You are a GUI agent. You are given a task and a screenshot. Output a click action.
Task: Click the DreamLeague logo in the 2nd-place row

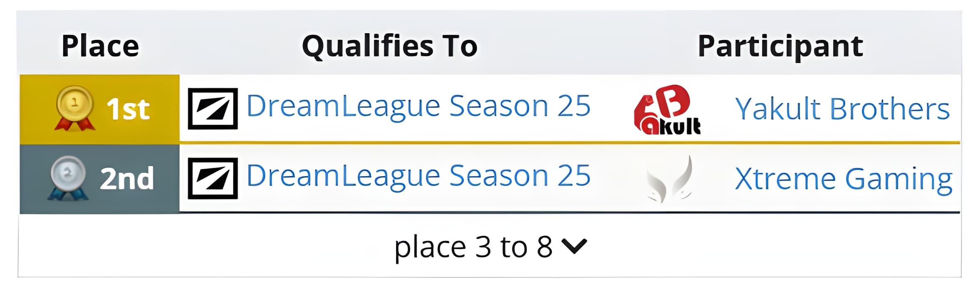point(213,178)
